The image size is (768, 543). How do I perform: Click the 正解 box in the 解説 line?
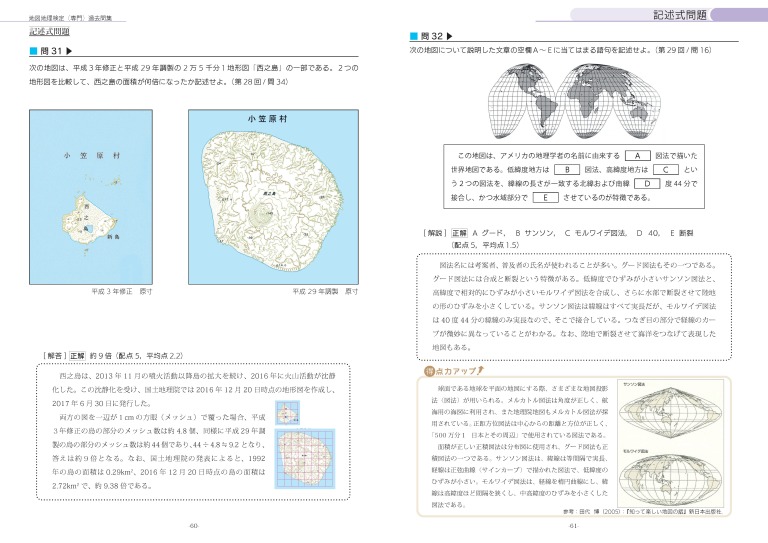point(459,233)
